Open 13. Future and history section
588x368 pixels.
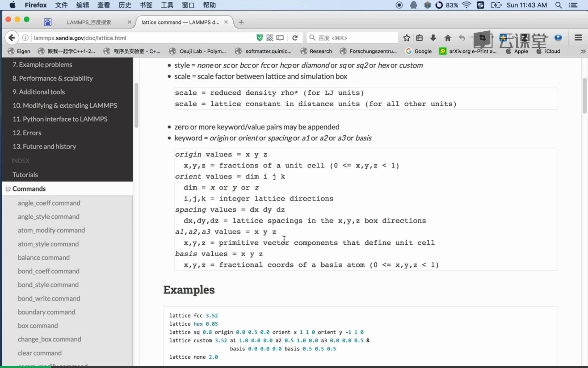[44, 147]
